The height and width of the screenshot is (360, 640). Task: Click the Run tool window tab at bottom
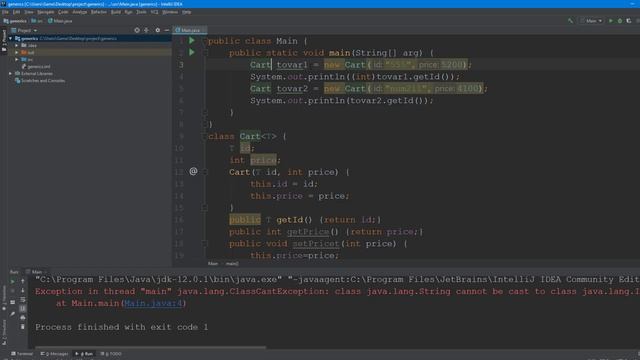[84, 354]
